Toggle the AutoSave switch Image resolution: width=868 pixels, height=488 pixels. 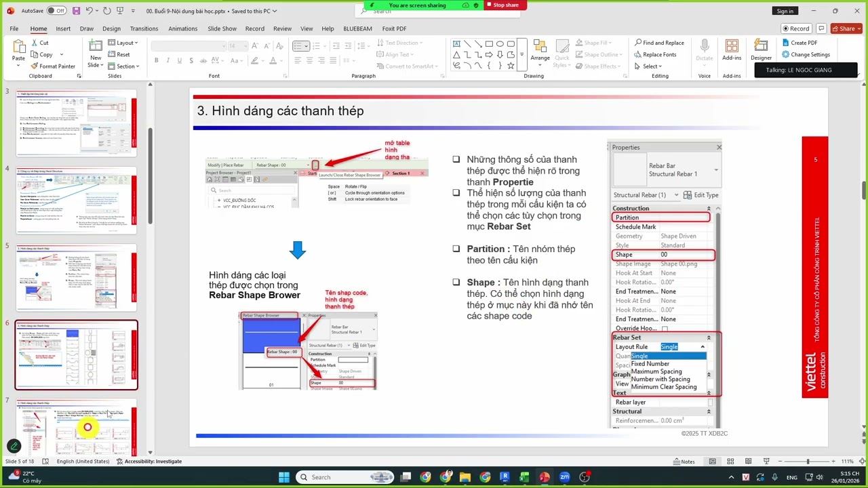point(56,11)
